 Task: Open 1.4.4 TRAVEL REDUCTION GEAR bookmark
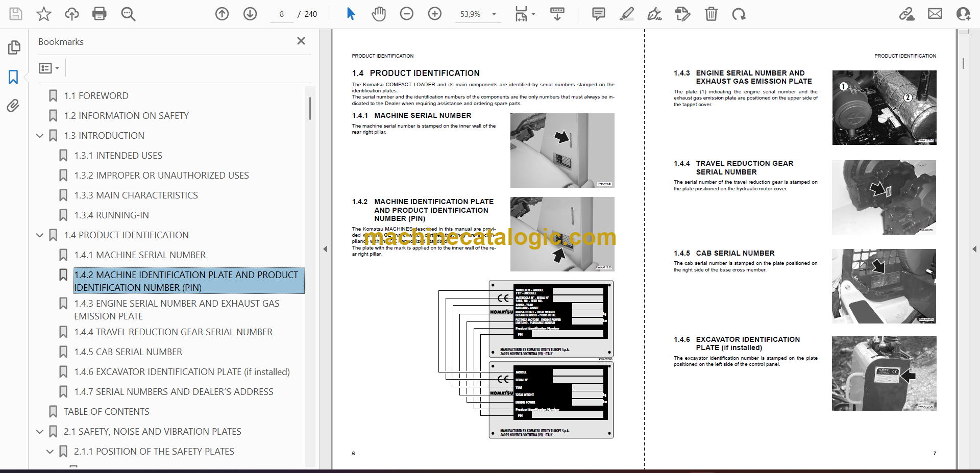click(173, 332)
